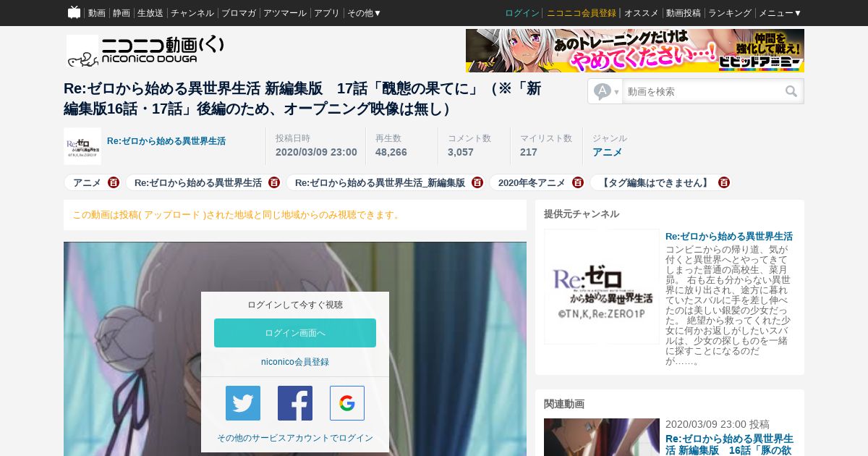Open dictionary icon beside 2020年冬アニメ tag

(x=578, y=182)
